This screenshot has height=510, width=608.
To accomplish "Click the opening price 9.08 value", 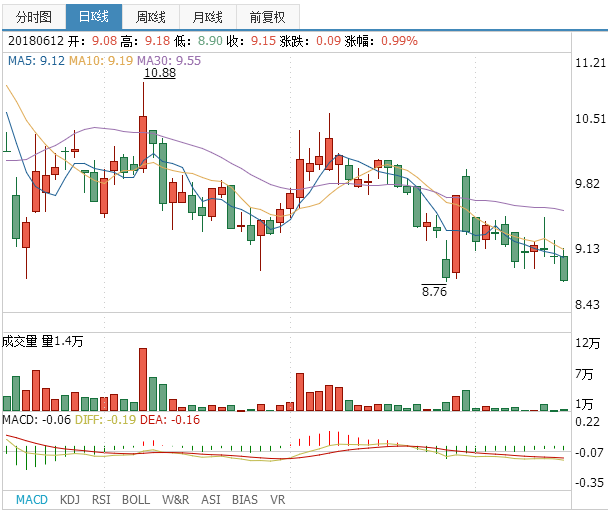I will [104, 41].
